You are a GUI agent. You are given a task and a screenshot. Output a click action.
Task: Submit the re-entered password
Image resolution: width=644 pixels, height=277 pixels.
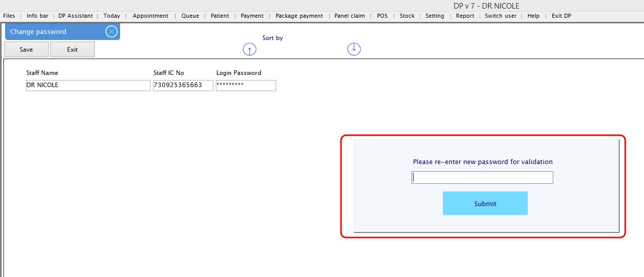(485, 203)
